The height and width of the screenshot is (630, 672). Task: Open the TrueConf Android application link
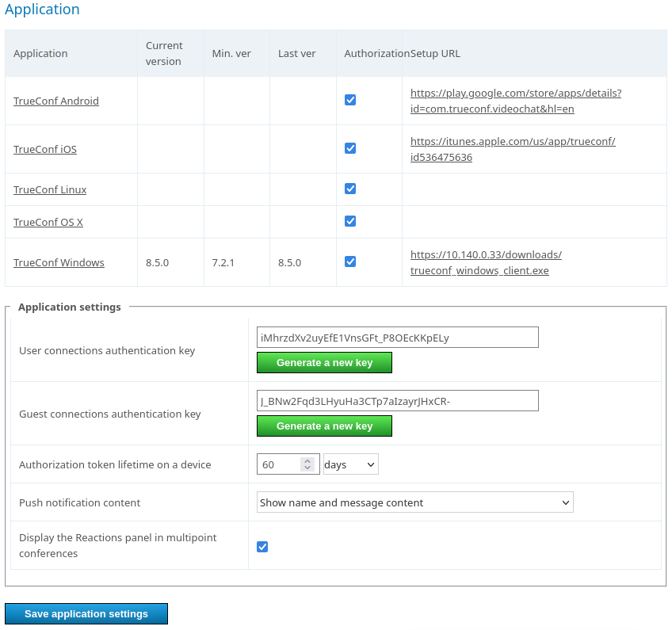[x=56, y=101]
